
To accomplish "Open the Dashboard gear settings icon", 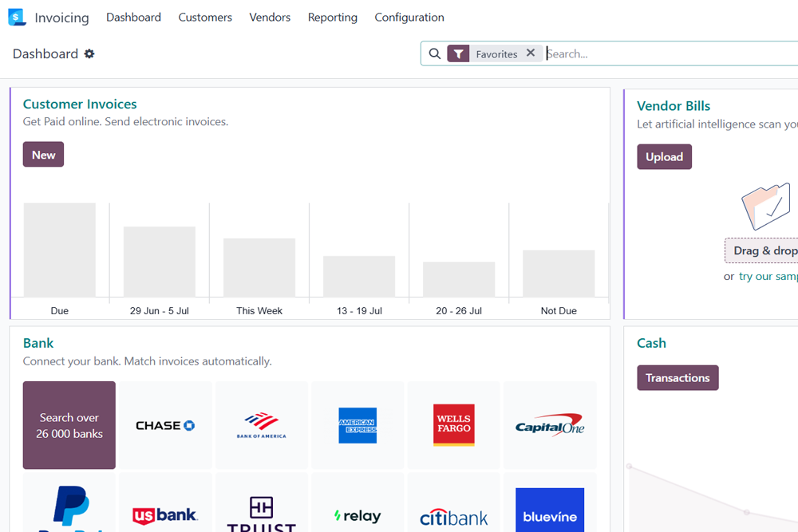I will (x=89, y=54).
